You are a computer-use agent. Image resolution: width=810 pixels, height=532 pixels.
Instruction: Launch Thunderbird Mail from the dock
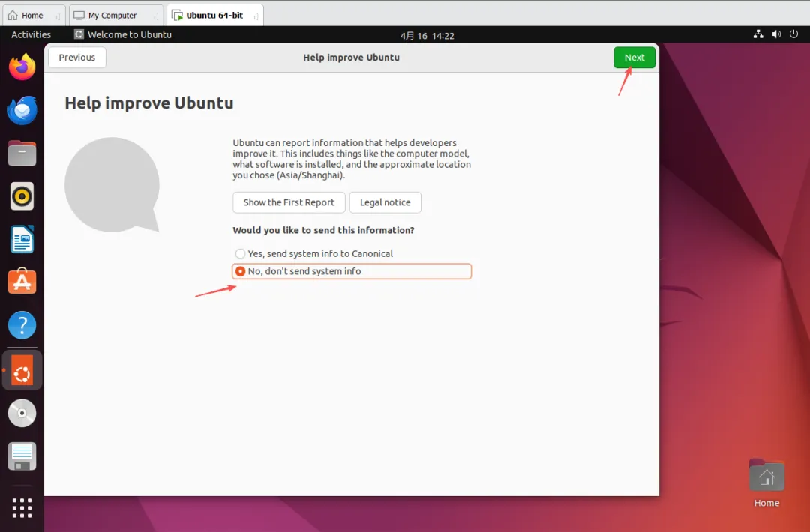[22, 110]
